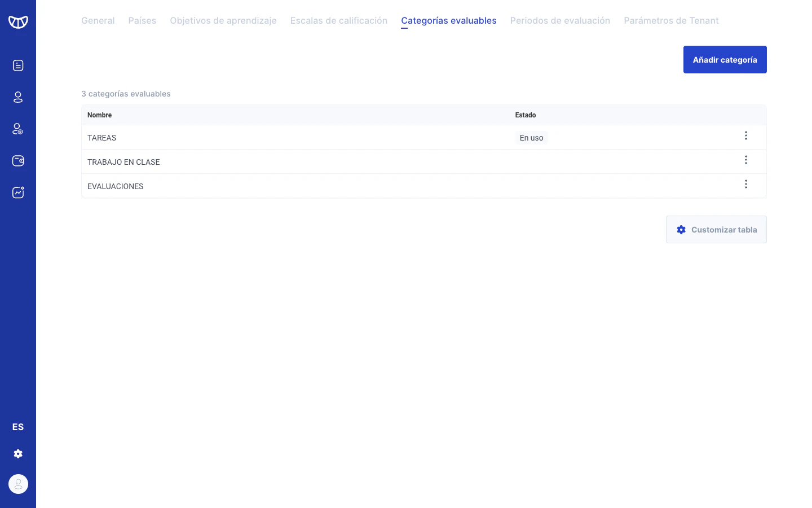
Task: Open options menu for EVALUACIONES row
Action: (745, 184)
